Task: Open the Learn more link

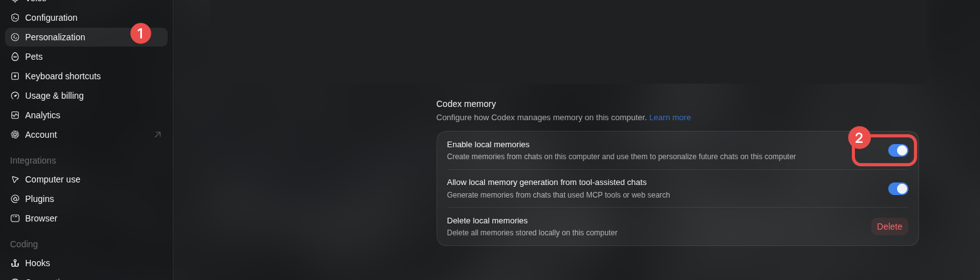Action: 670,118
